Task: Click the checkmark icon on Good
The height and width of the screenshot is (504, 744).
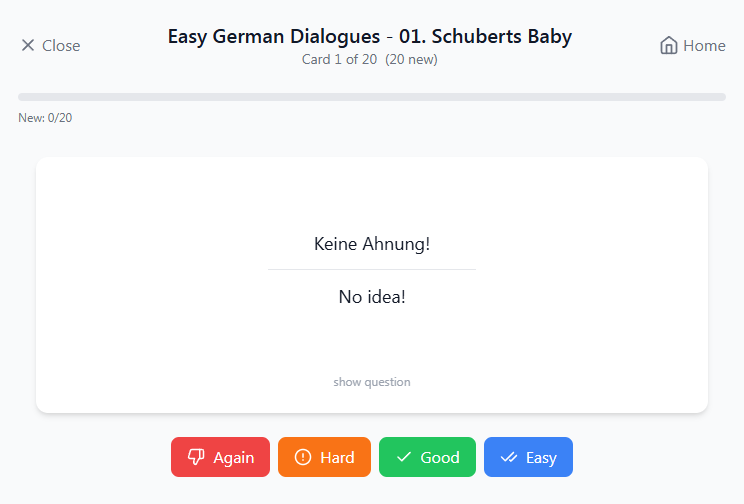Action: (404, 457)
